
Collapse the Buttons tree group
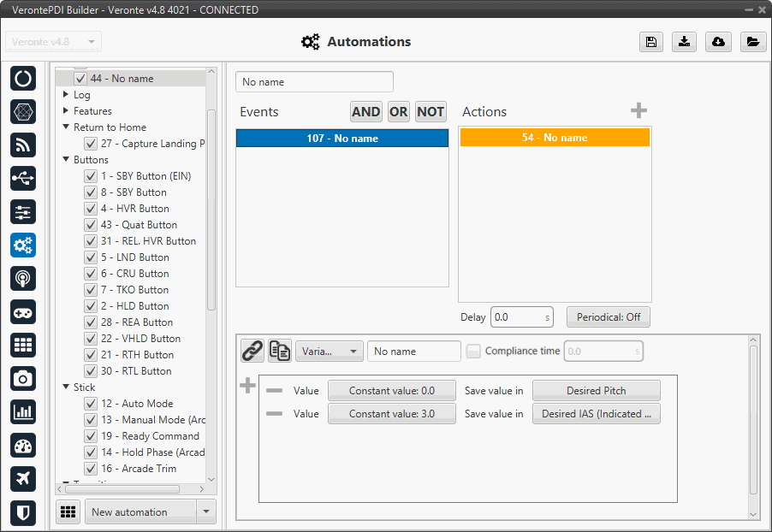tap(67, 160)
